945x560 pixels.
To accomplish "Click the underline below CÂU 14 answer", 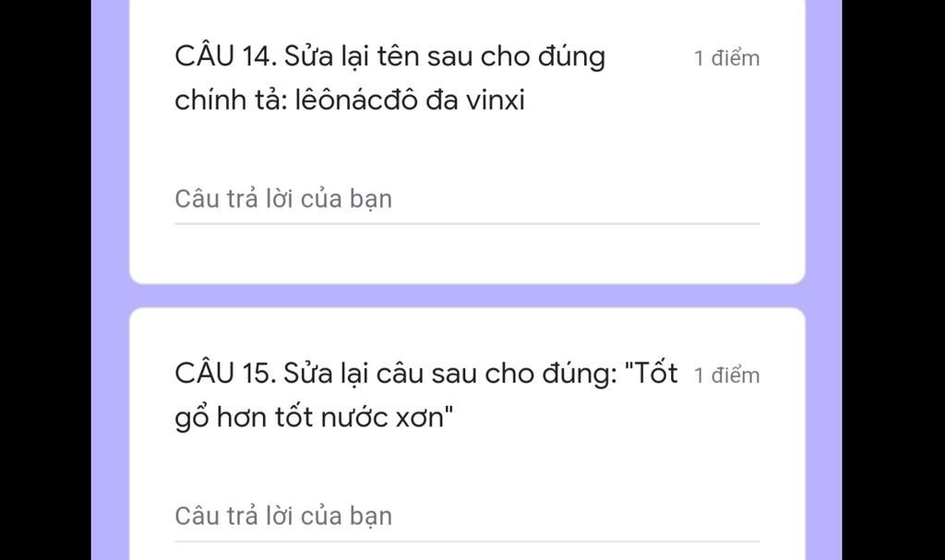I will [x=467, y=223].
